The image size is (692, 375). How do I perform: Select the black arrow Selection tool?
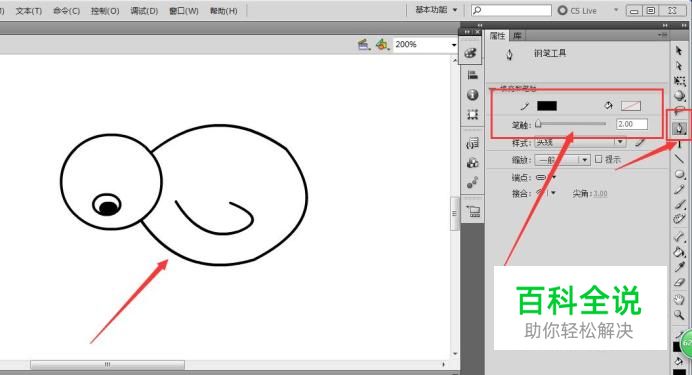[x=679, y=51]
